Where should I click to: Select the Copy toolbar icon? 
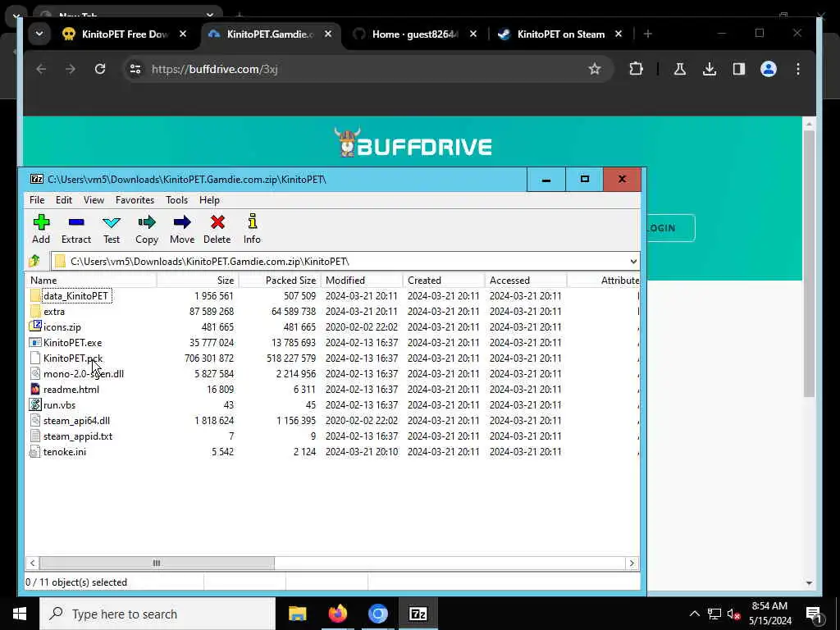coord(146,229)
